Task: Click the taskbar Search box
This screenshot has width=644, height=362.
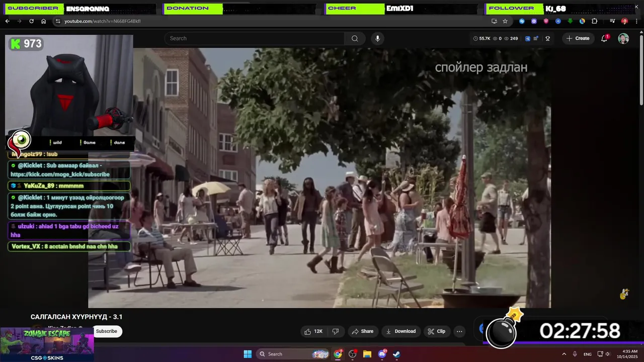Action: pos(294,354)
